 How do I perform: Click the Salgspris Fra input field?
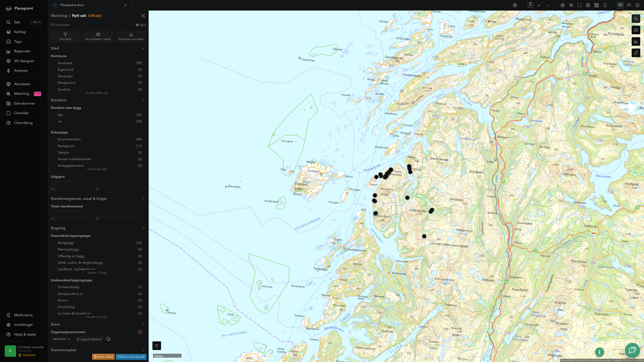[x=71, y=185]
